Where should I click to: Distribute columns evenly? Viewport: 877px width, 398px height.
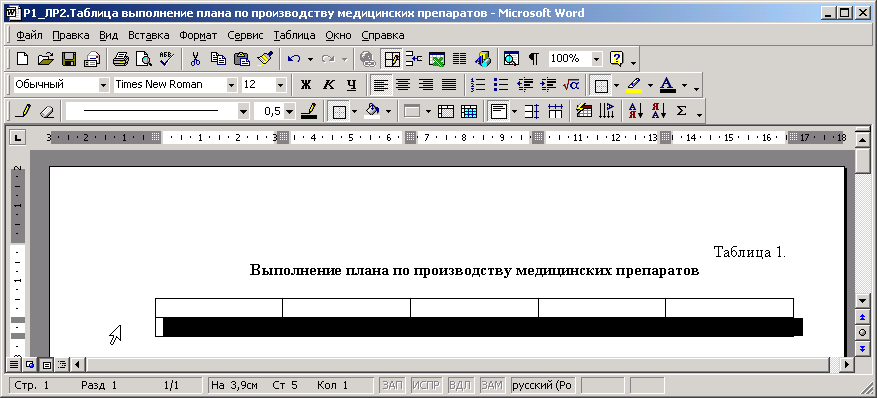tap(555, 111)
